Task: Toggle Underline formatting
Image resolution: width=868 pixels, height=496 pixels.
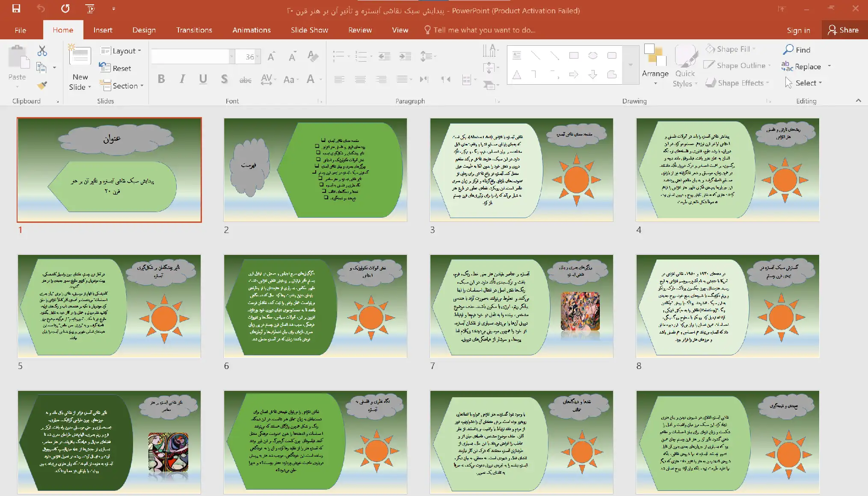Action: click(x=203, y=79)
